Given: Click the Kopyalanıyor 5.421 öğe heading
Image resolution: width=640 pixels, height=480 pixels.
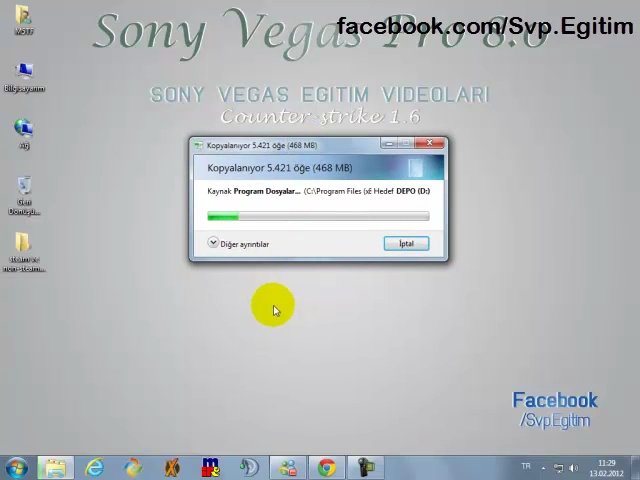Looking at the screenshot, I should coord(280,168).
